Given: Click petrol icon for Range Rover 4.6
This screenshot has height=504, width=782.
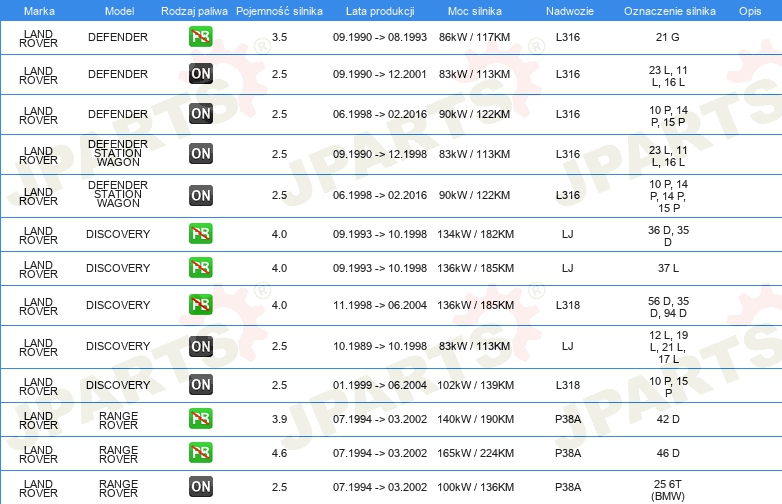Looking at the screenshot, I should 200,453.
